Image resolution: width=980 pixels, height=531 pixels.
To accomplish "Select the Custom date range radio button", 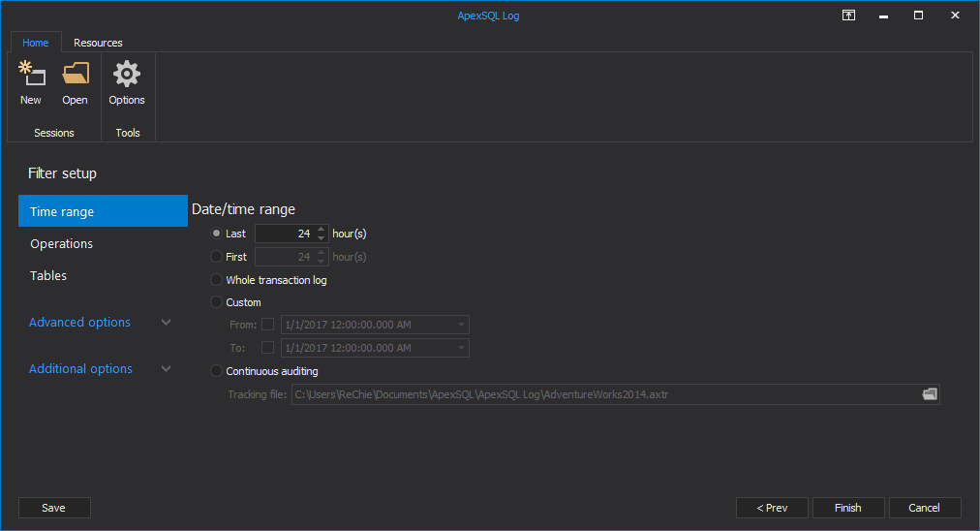I will [x=217, y=302].
